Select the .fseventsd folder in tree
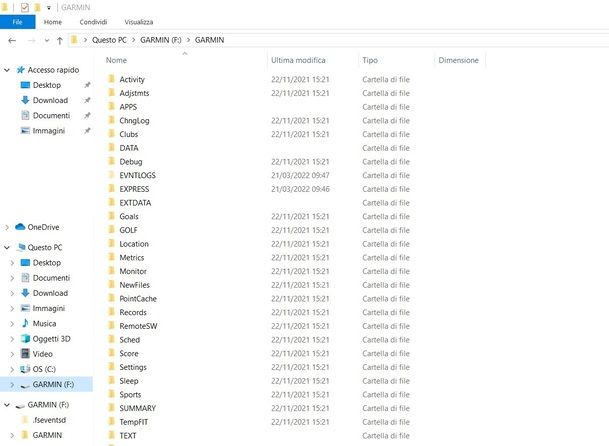 click(49, 420)
